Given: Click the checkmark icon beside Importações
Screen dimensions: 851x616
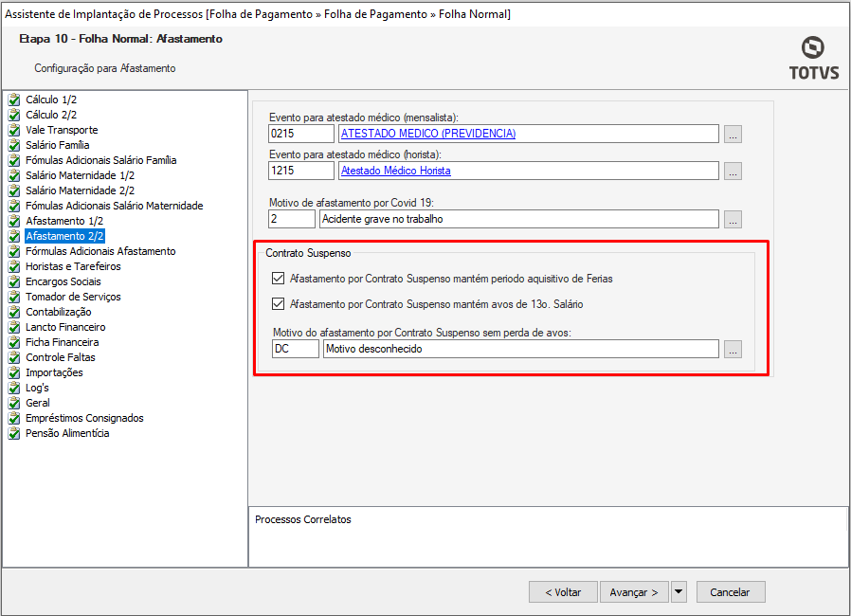Looking at the screenshot, I should coord(14,372).
